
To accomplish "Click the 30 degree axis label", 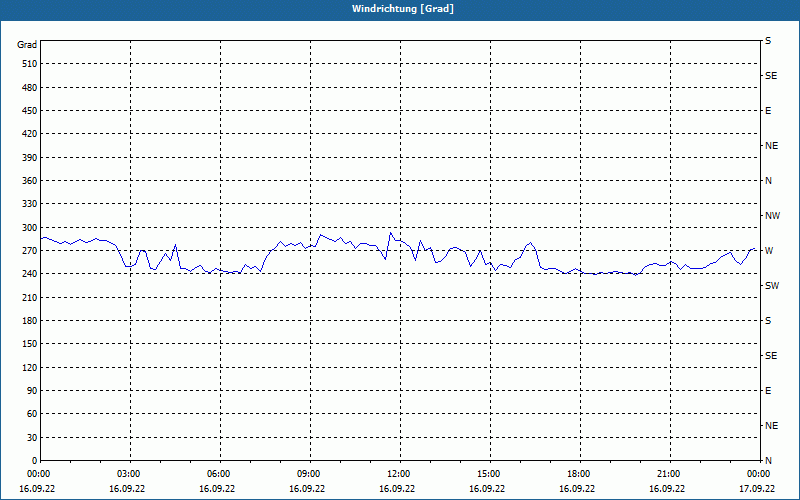I will (x=32, y=438).
